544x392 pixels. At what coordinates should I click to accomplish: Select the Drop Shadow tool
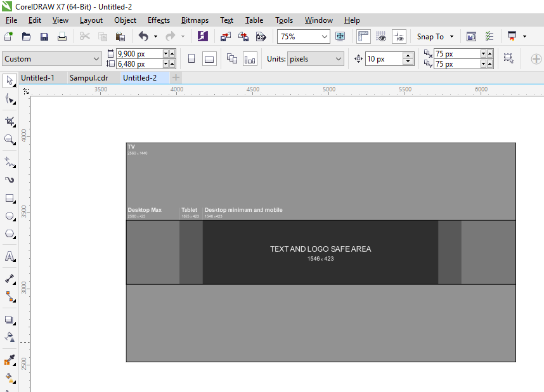(10, 320)
